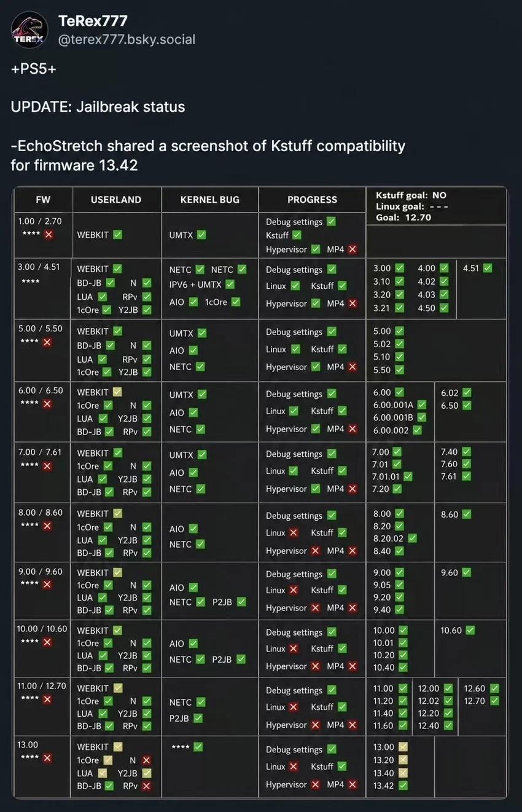522x812 pixels.
Task: Open the @terex777.bsky.social handle link
Action: (x=127, y=39)
